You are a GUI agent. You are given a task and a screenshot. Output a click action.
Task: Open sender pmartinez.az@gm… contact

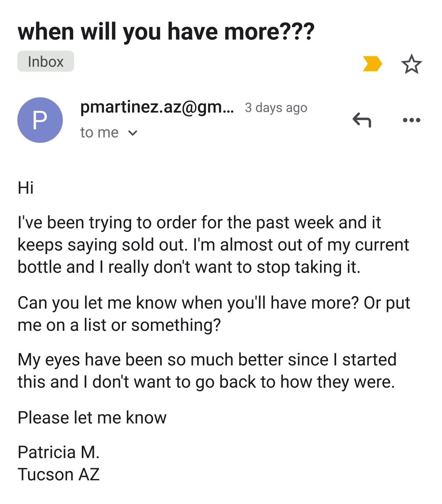pos(157,107)
